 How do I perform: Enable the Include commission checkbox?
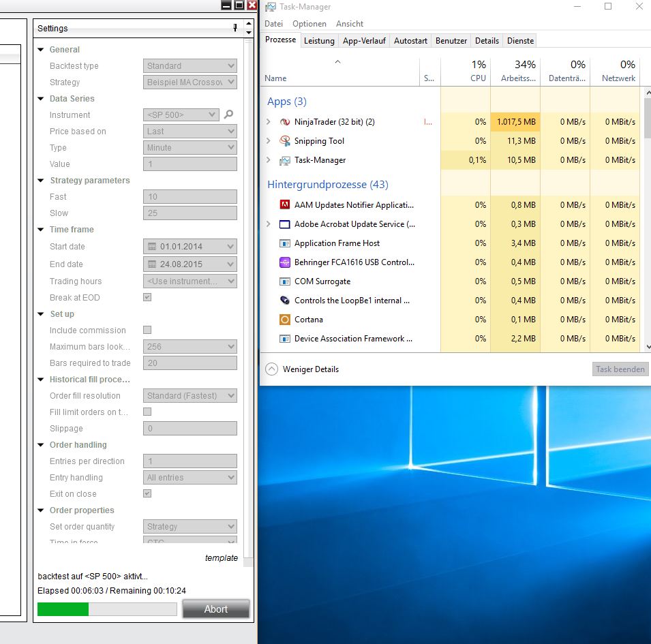[147, 330]
